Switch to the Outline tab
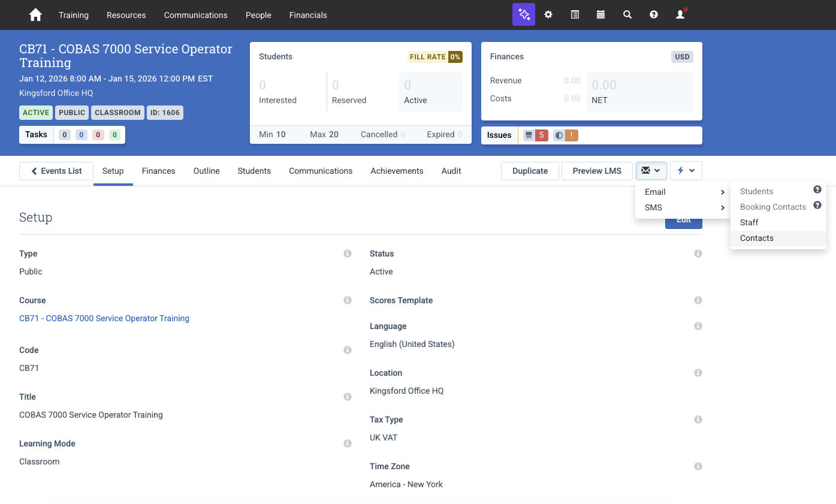Image resolution: width=836 pixels, height=504 pixels. 207,171
